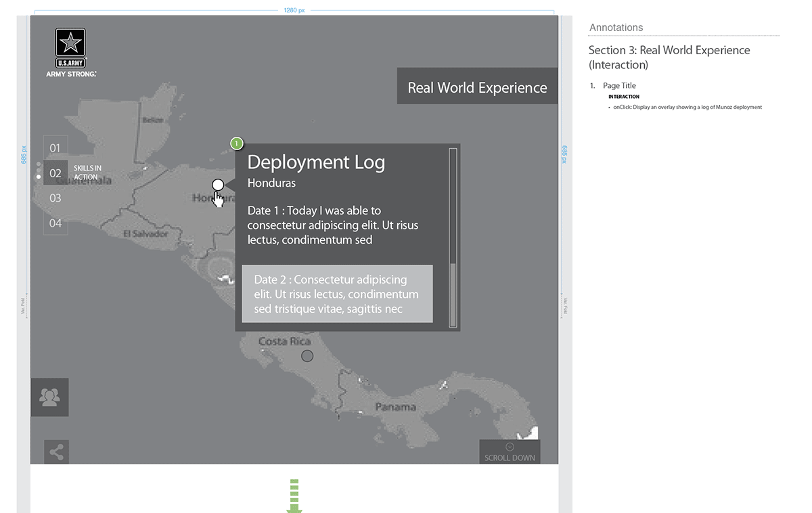Viewport: 812px width, 513px height.
Task: Select the middle gray pagination dot
Action: coord(39,170)
